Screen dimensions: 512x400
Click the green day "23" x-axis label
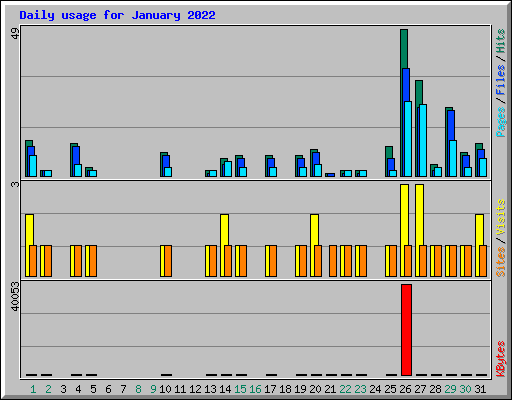click(x=360, y=389)
